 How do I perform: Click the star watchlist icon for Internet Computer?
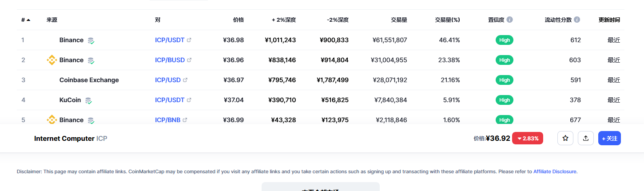pos(565,138)
